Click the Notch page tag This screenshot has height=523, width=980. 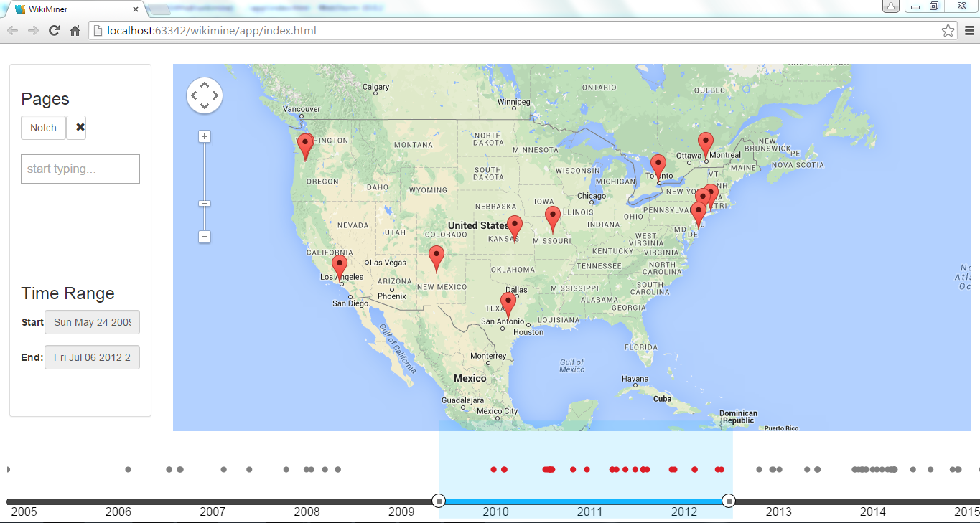coord(43,128)
